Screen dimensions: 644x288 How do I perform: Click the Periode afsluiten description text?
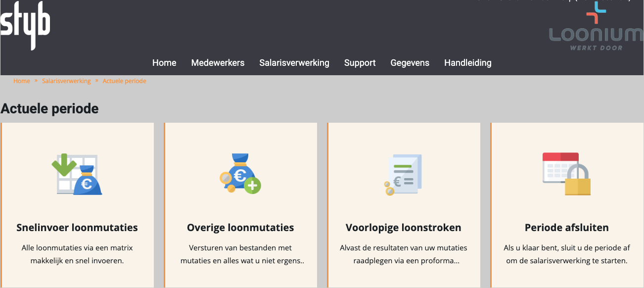tap(567, 254)
